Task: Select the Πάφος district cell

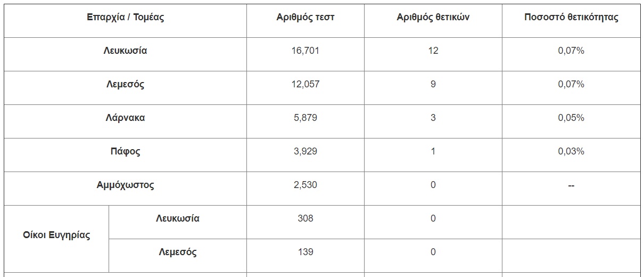Action: pos(125,151)
